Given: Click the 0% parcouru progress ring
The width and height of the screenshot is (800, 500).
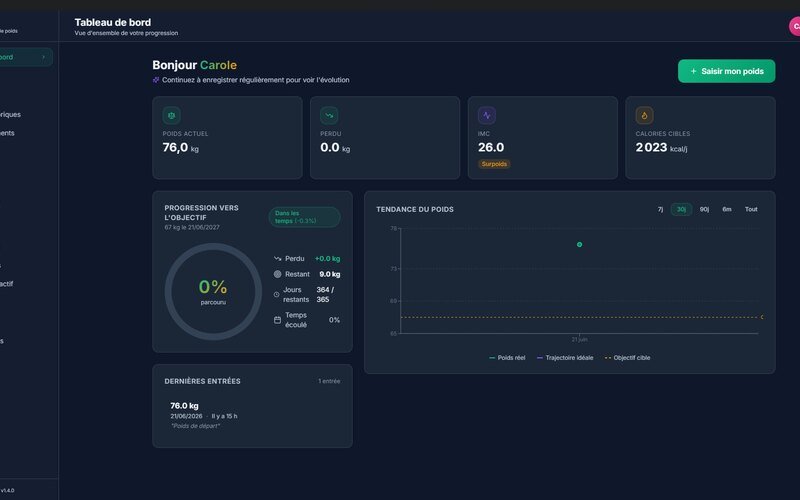Looking at the screenshot, I should [213, 292].
